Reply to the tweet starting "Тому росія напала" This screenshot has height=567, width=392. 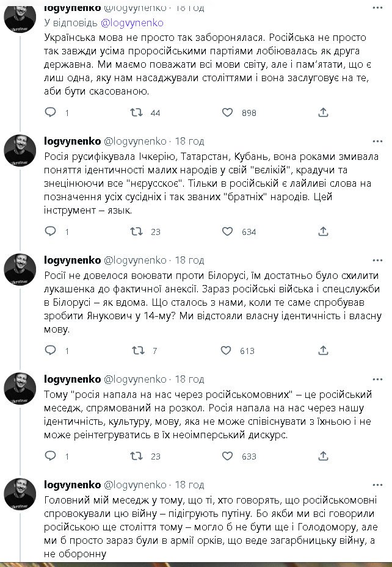[x=51, y=456]
